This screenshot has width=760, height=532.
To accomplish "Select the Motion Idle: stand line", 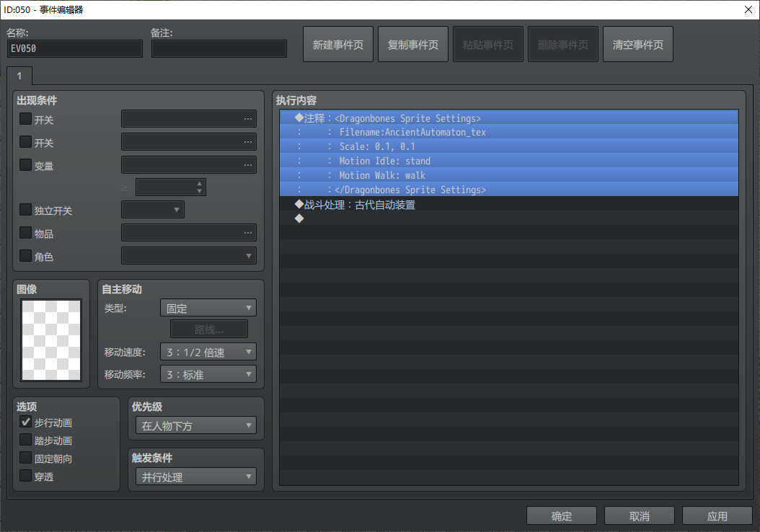I will [x=509, y=161].
